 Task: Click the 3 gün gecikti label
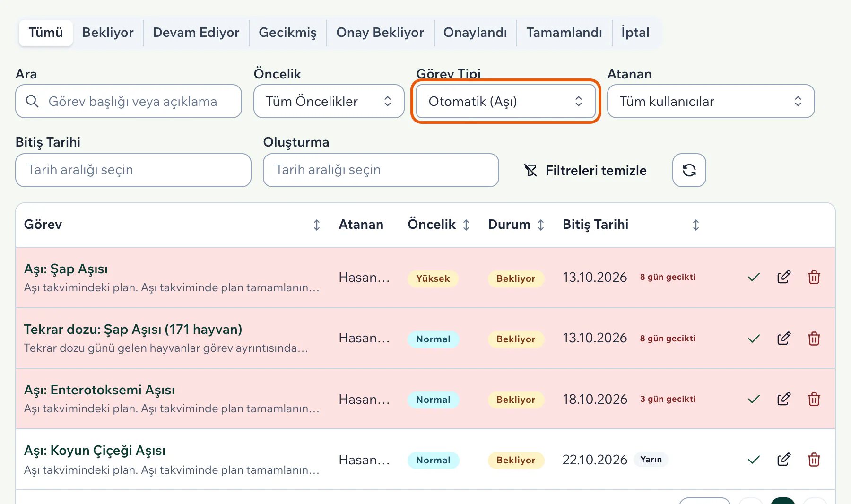(x=668, y=399)
